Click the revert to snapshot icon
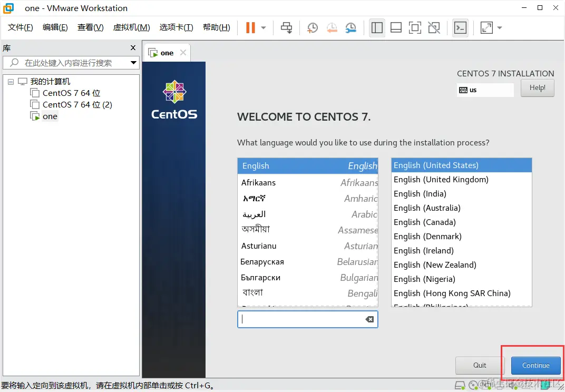The image size is (565, 392). click(x=332, y=28)
